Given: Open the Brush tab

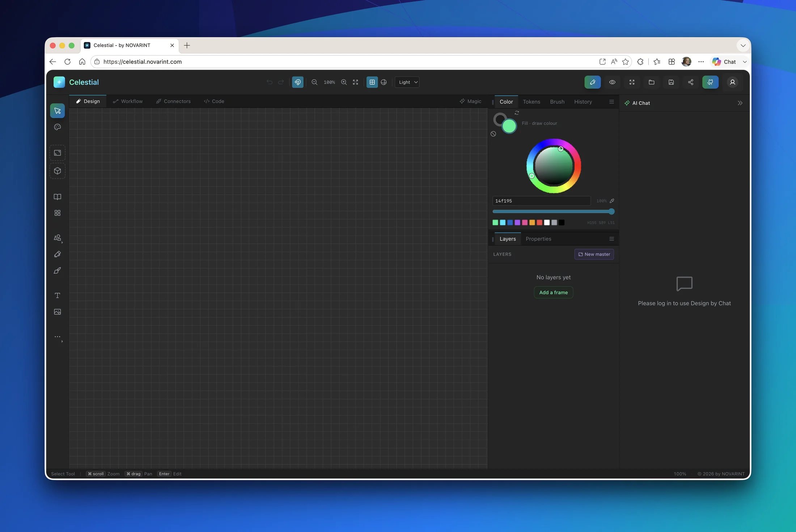Looking at the screenshot, I should tap(557, 102).
